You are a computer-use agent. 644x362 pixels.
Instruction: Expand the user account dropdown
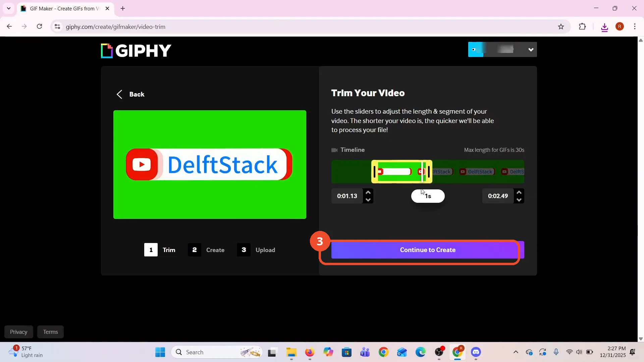(x=531, y=50)
